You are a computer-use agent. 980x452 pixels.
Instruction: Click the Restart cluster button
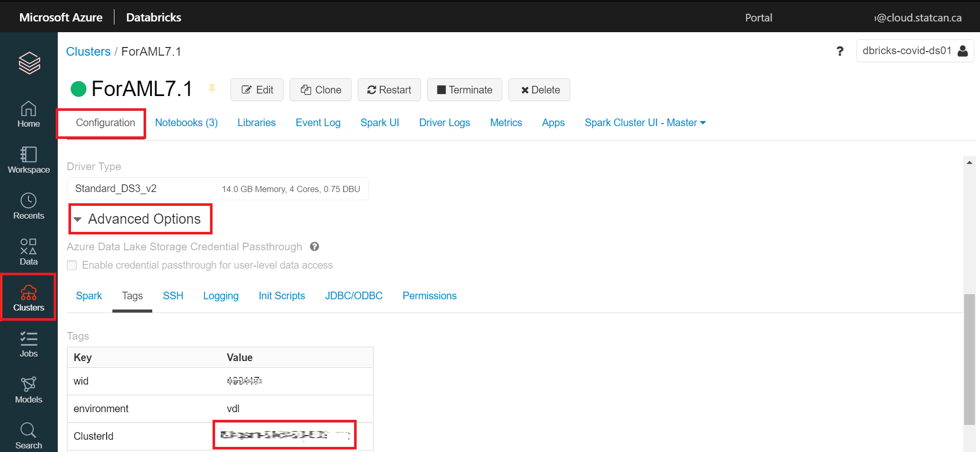click(389, 90)
